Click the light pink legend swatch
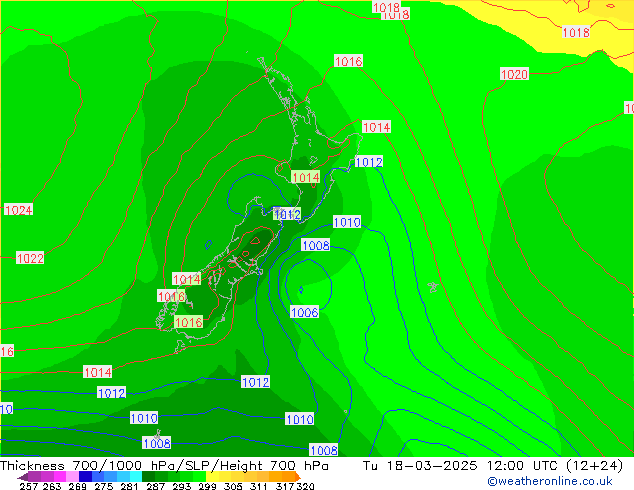This screenshot has width=634, height=490. pos(72,477)
